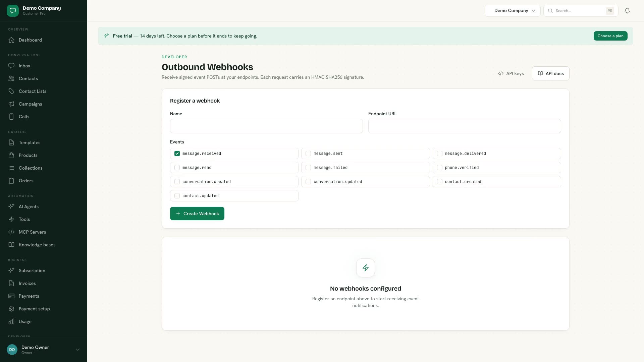Open the Campaigns megaphone icon
The image size is (644, 362).
tap(11, 104)
